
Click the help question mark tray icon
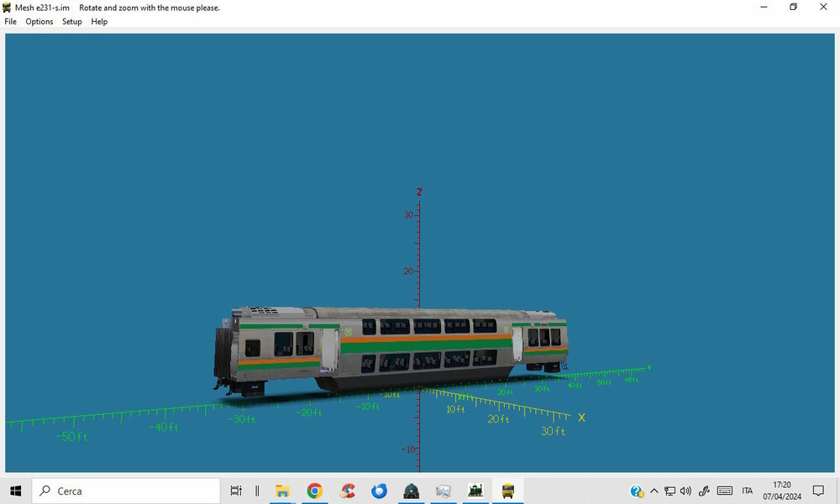pos(637,491)
